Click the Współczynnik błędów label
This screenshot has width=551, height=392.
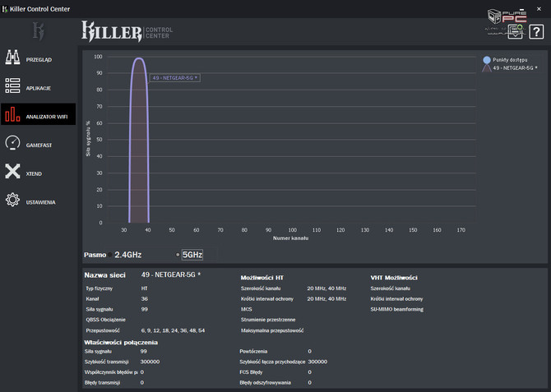[x=111, y=372]
